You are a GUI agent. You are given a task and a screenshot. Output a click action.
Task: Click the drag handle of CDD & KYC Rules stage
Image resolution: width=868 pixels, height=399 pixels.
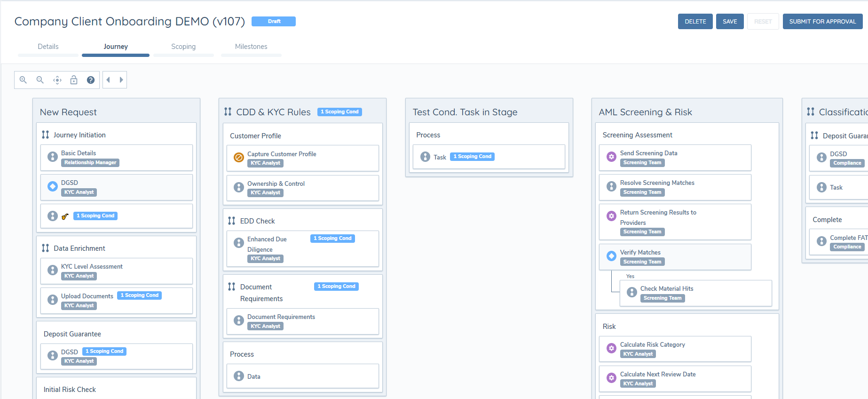click(x=228, y=112)
